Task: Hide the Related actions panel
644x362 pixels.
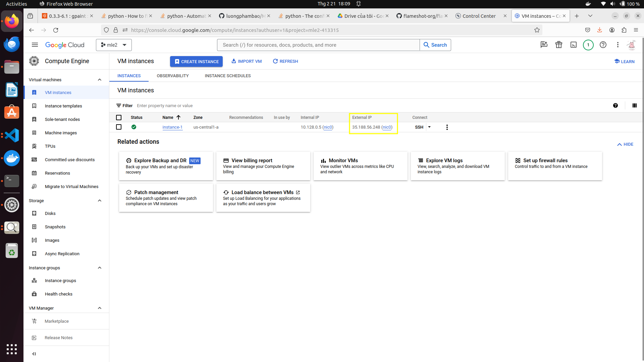Action: tap(625, 144)
